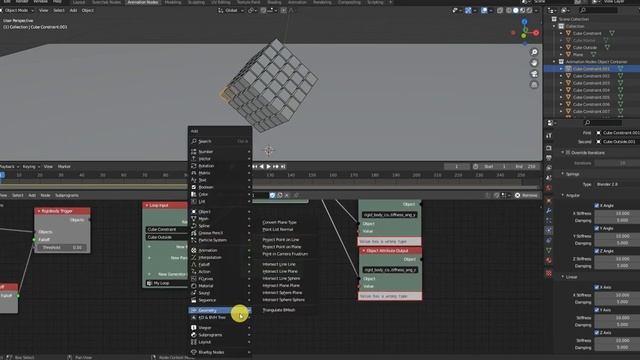The height and width of the screenshot is (360, 640).
Task: Click the Bluefox Nodes category icon
Action: coord(194,352)
